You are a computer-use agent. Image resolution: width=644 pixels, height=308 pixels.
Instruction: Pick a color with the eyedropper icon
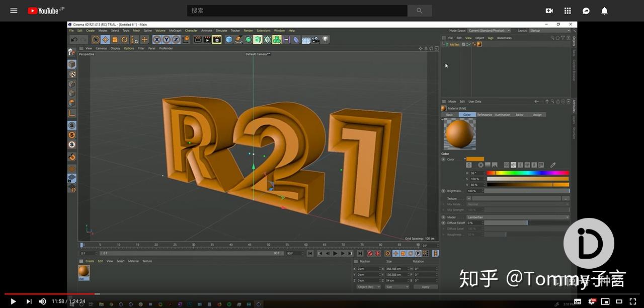pyautogui.click(x=553, y=165)
